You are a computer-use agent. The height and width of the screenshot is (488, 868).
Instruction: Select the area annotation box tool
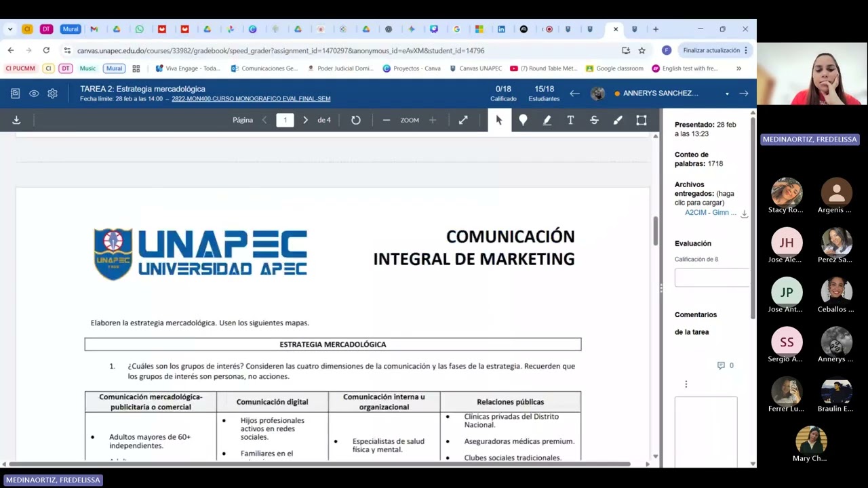642,120
